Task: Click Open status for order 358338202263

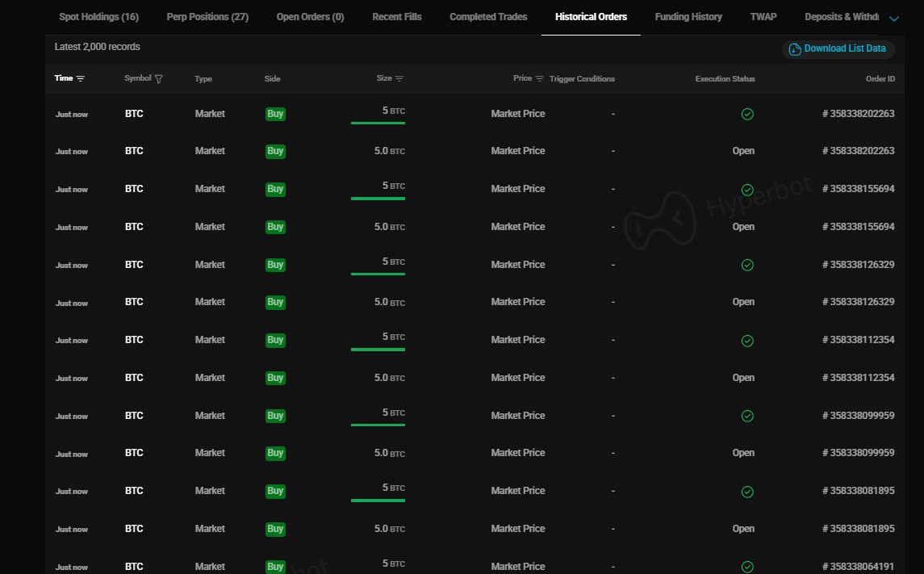Action: (x=743, y=151)
